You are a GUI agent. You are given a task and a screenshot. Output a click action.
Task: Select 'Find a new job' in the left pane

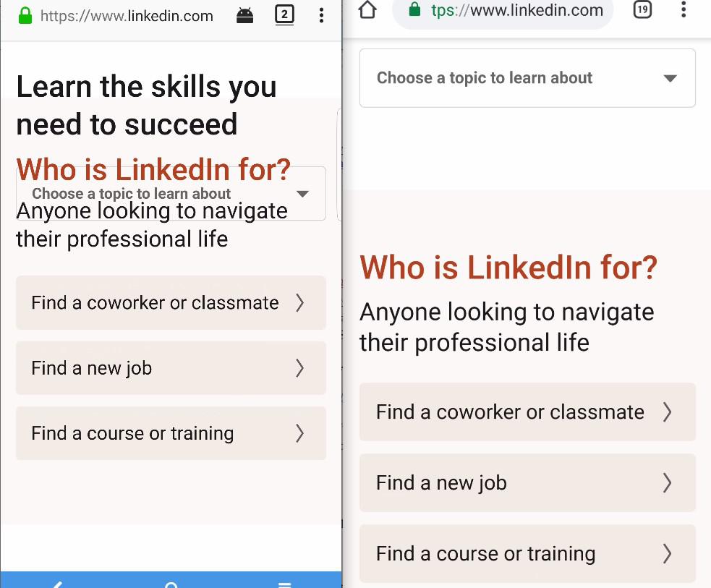pyautogui.click(x=171, y=367)
